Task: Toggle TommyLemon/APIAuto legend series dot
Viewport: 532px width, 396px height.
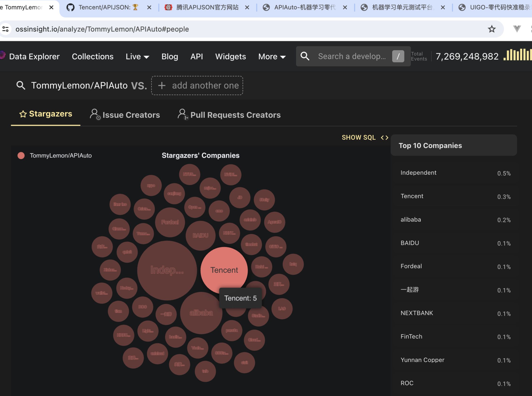Action: point(21,156)
